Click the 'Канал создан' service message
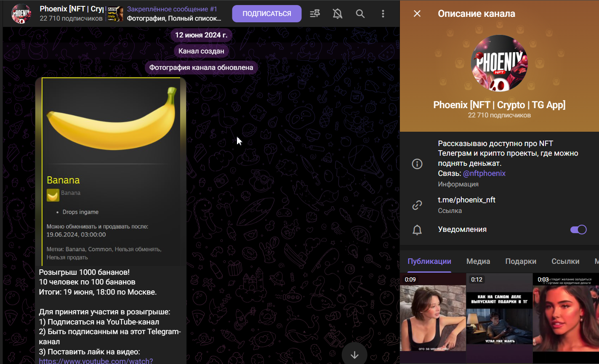The image size is (599, 364). [x=201, y=51]
